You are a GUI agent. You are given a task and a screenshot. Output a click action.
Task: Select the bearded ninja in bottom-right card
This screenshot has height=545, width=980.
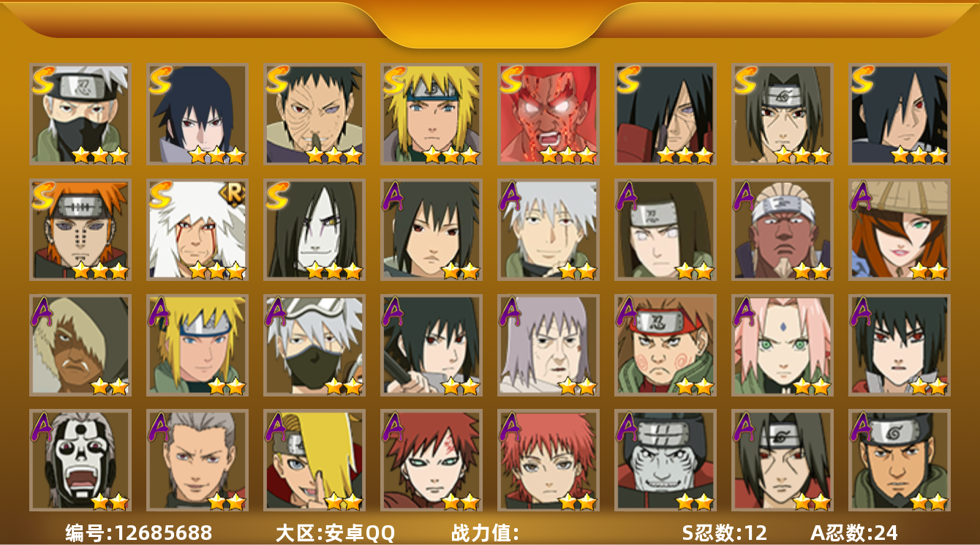click(x=900, y=460)
